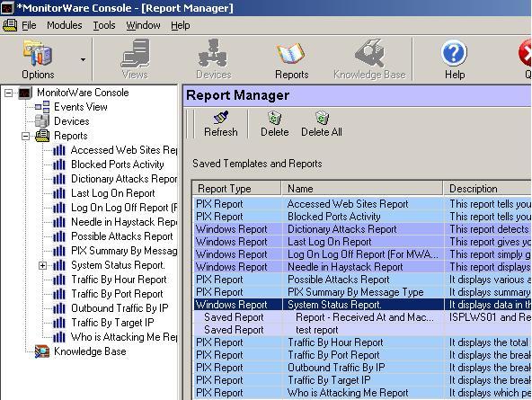532x400 pixels.
Task: Select Traffic By Target IP in tree
Action: tap(112, 323)
